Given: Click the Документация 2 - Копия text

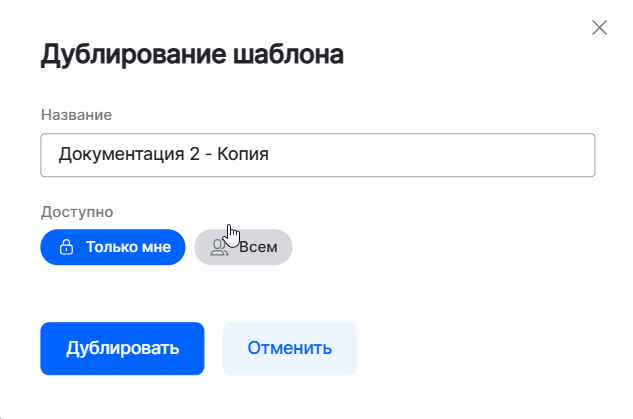Looking at the screenshot, I should 164,155.
